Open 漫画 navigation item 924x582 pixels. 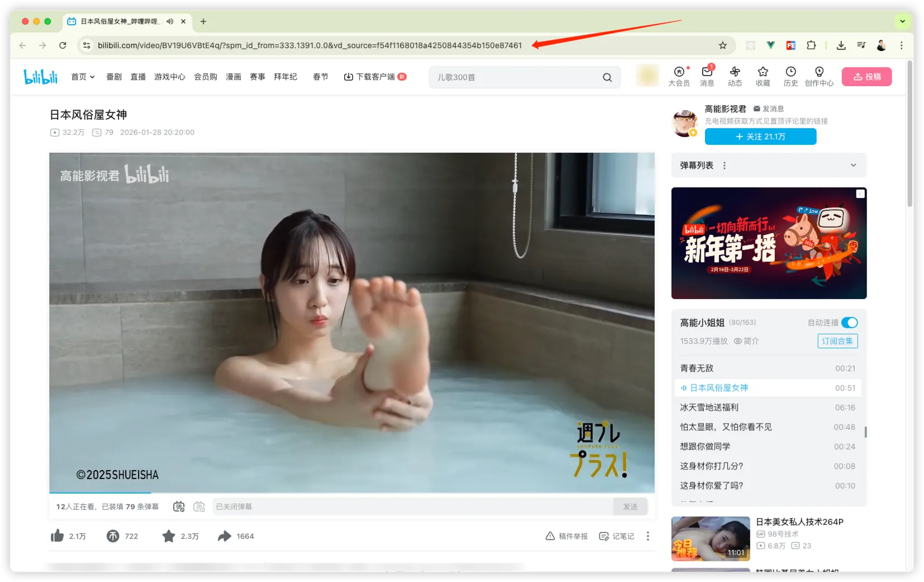[x=234, y=77]
